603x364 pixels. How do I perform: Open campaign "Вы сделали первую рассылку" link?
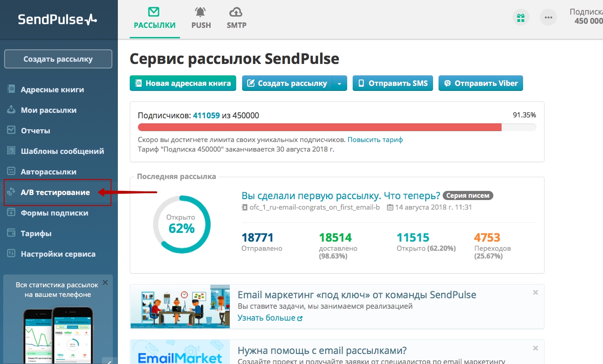[x=341, y=195]
